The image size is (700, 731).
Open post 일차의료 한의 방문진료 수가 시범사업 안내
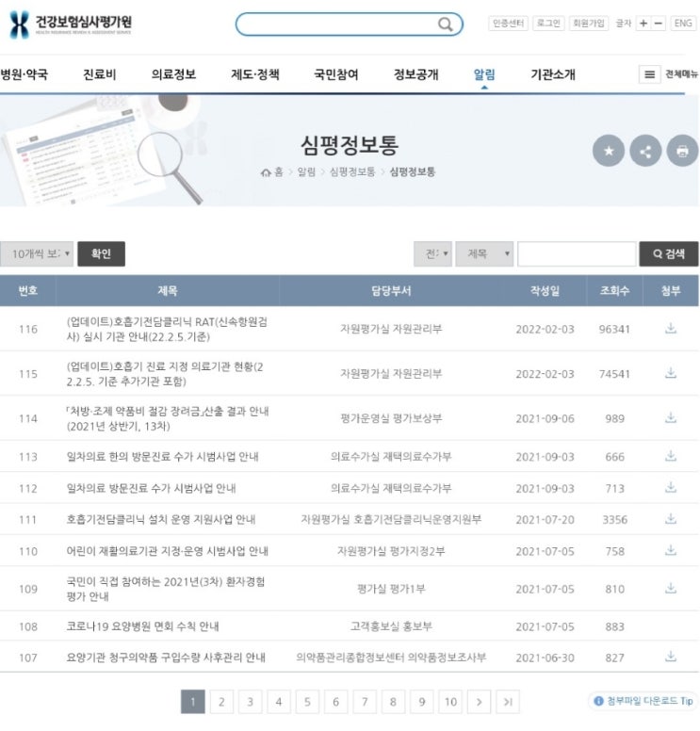(162, 457)
